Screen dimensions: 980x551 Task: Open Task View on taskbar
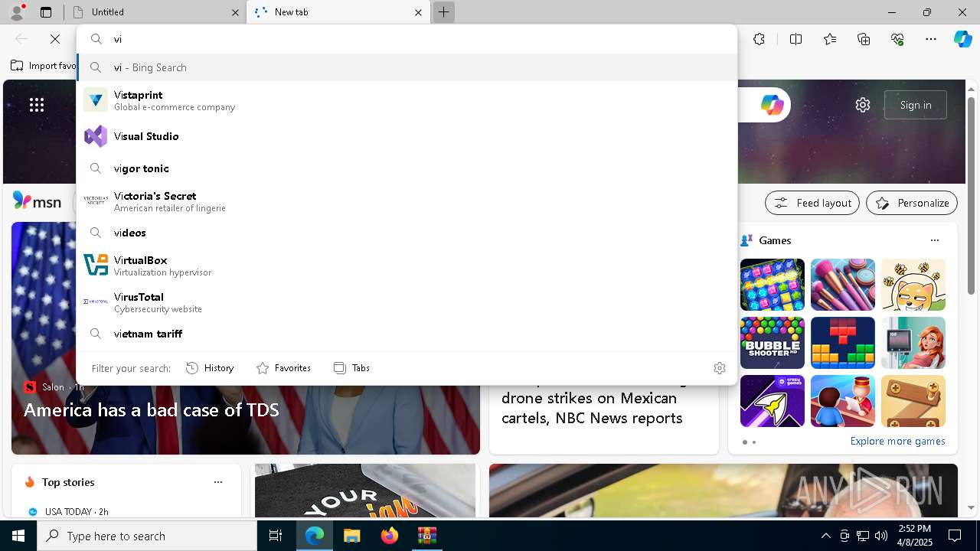(276, 536)
